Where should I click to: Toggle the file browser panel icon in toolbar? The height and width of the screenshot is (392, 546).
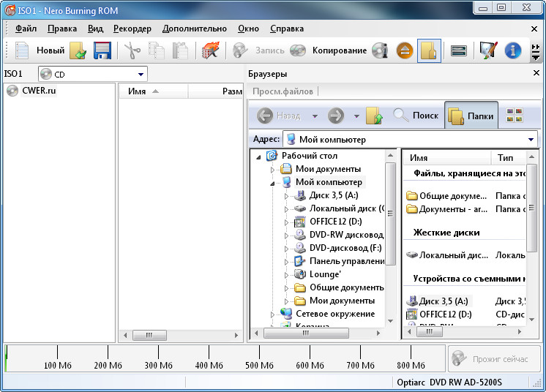pyautogui.click(x=429, y=50)
